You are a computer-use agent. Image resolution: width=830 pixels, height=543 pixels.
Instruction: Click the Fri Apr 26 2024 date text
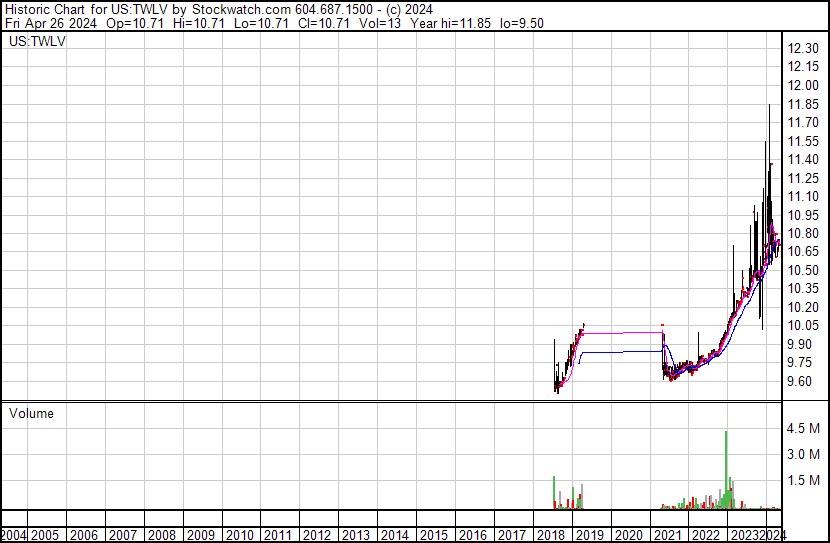click(x=51, y=23)
